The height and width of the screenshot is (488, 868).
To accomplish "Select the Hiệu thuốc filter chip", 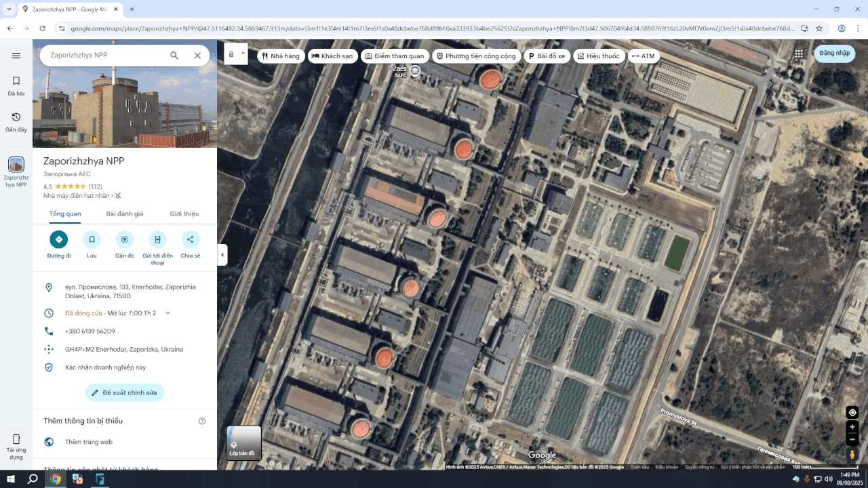I will pyautogui.click(x=599, y=56).
